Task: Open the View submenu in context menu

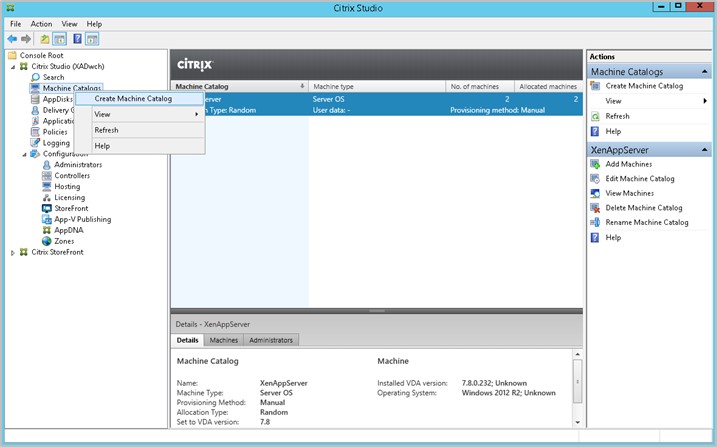Action: click(145, 114)
